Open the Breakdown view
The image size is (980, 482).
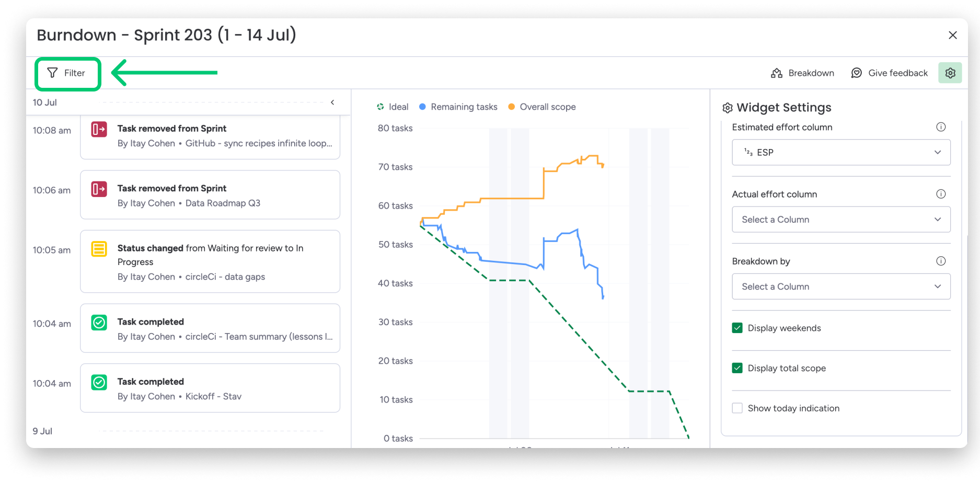coord(802,73)
